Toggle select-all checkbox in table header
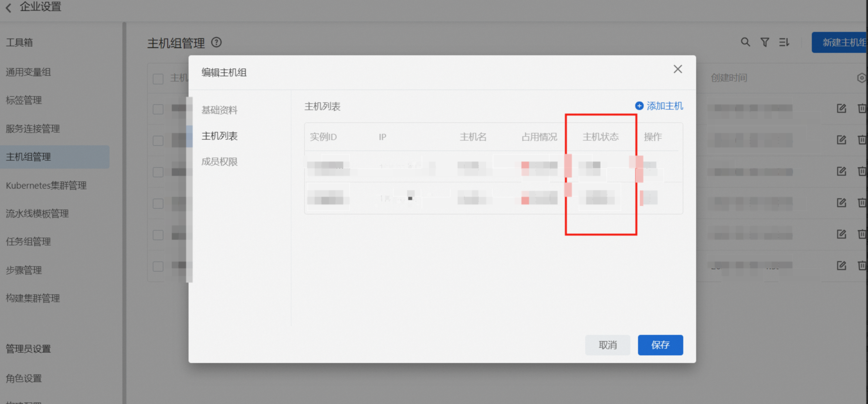Viewport: 868px width, 404px height. 158,79
